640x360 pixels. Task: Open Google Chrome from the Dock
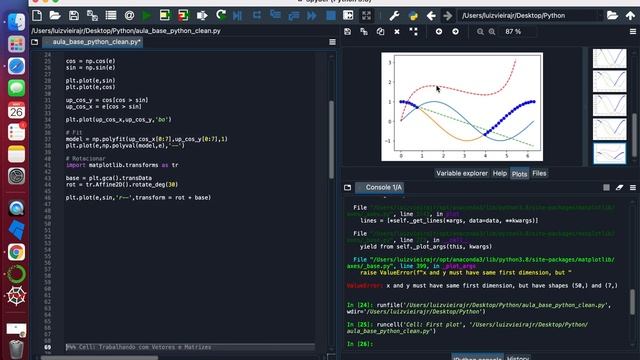pyautogui.click(x=16, y=252)
